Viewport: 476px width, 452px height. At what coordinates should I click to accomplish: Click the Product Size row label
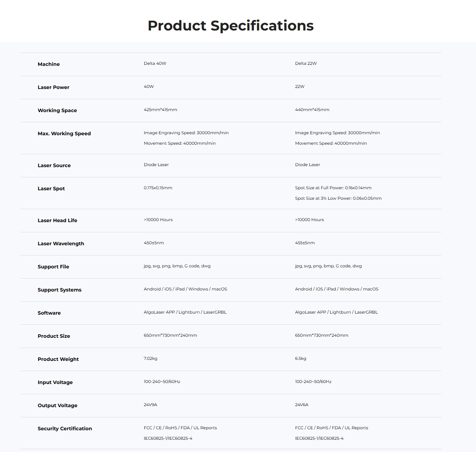tap(54, 336)
